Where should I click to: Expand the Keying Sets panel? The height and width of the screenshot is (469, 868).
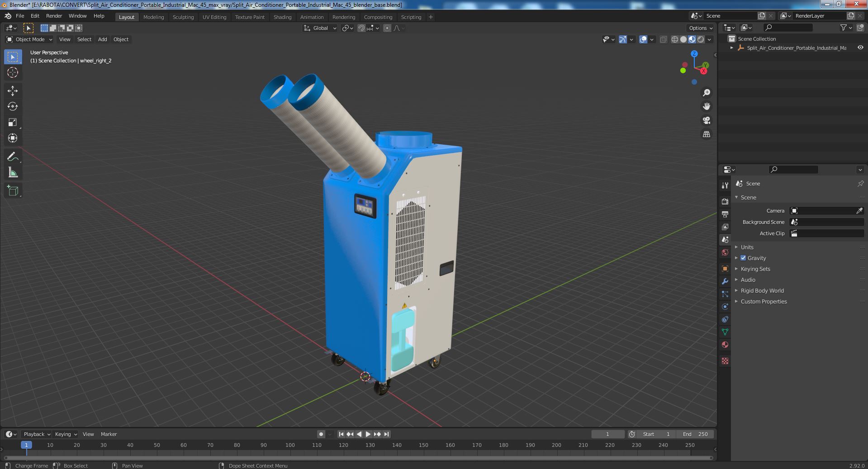(755, 269)
